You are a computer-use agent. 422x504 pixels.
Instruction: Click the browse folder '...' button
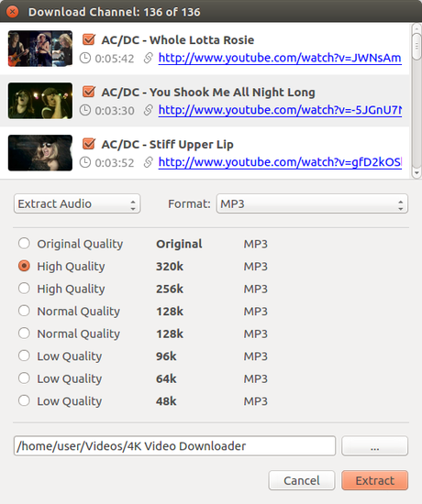374,446
